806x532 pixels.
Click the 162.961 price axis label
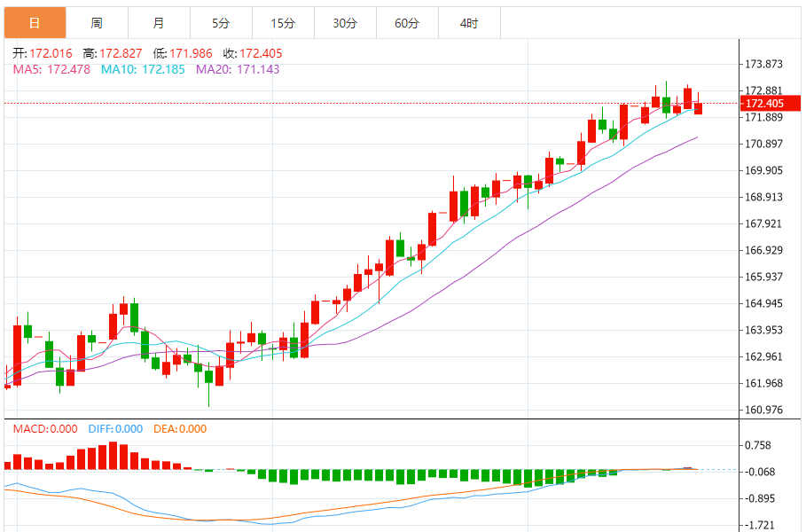click(763, 356)
